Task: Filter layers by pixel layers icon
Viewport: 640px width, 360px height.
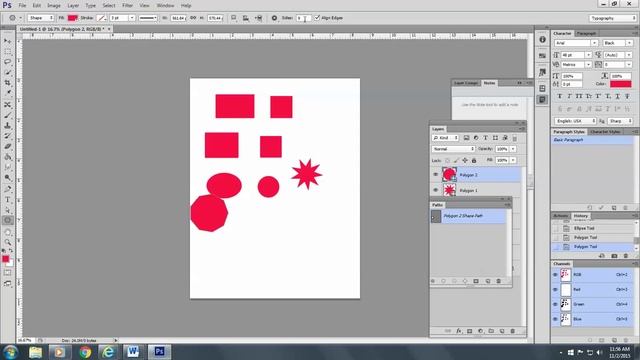Action: pyautogui.click(x=466, y=138)
